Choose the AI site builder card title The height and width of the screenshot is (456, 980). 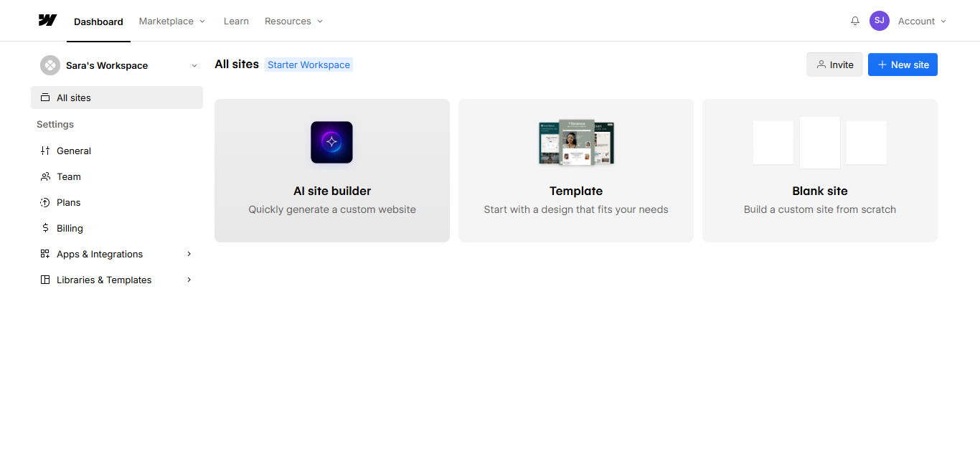click(x=332, y=191)
